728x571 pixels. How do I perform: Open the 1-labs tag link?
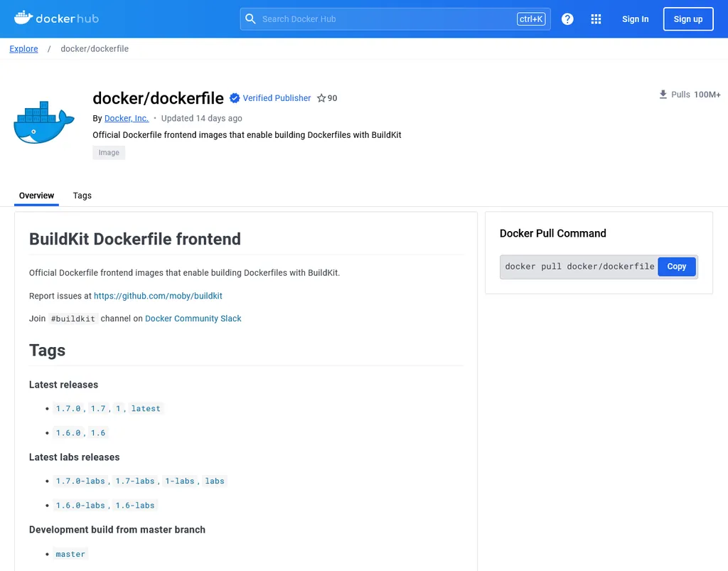pos(180,481)
